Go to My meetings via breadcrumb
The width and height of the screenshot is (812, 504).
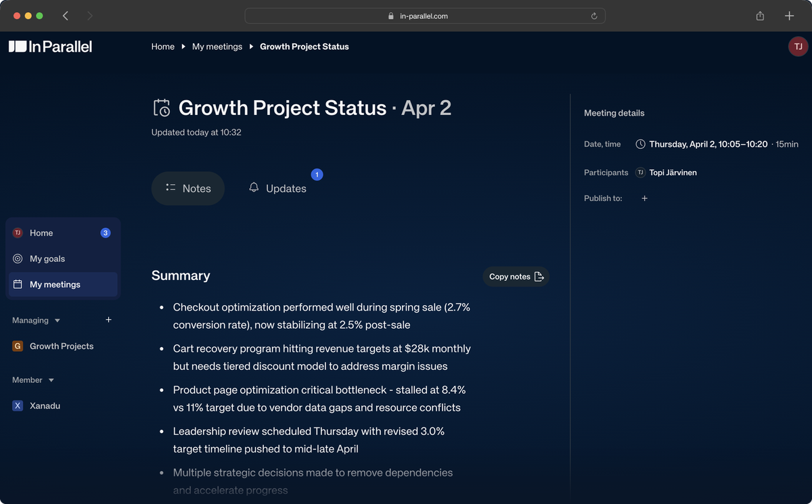coord(217,47)
